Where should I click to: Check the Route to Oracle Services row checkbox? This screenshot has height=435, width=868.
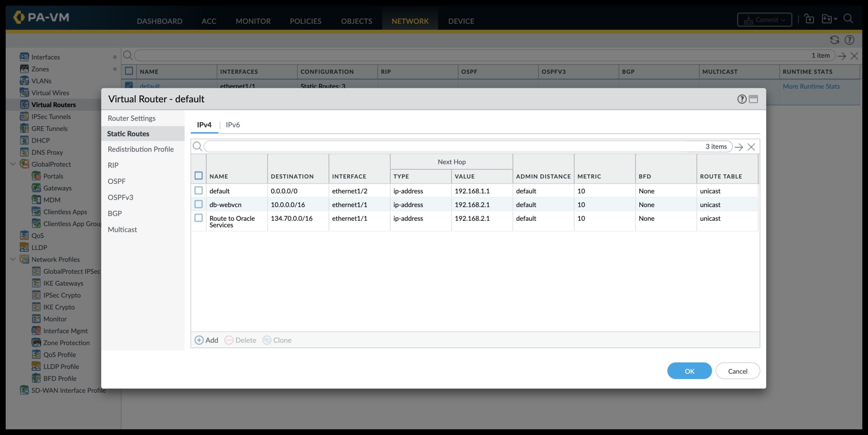[x=198, y=218]
